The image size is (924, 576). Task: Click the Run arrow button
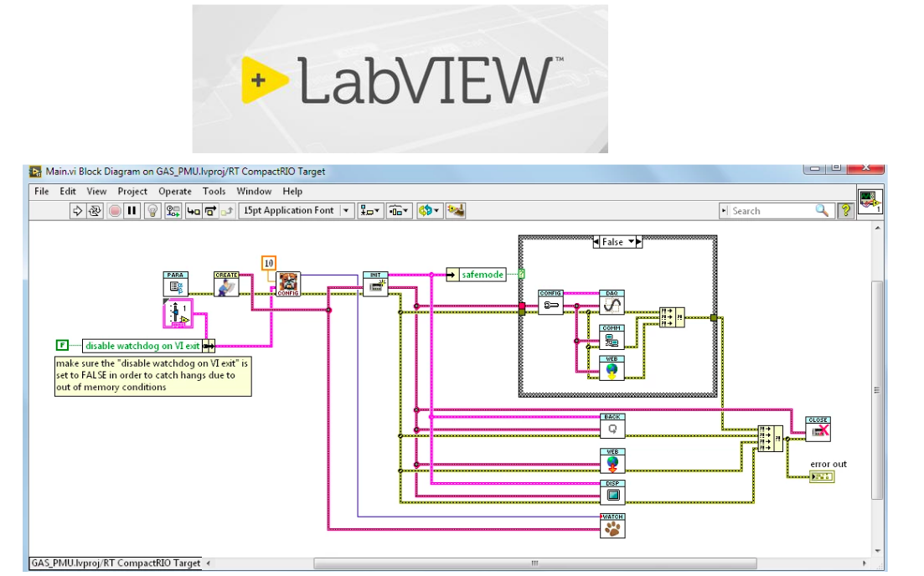(x=76, y=211)
